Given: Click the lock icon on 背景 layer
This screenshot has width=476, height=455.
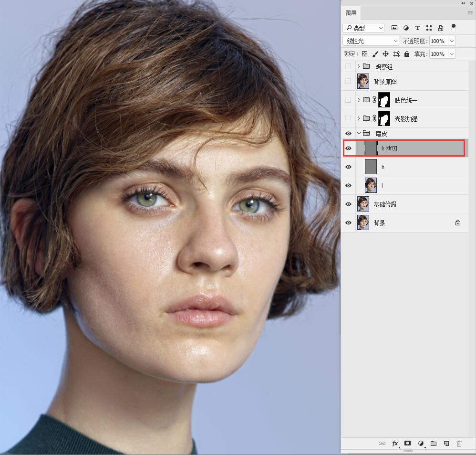Looking at the screenshot, I should (458, 223).
